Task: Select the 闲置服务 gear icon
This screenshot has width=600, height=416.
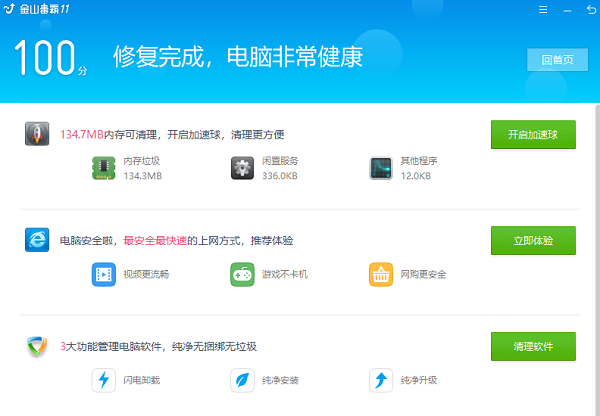Action: pos(242,168)
